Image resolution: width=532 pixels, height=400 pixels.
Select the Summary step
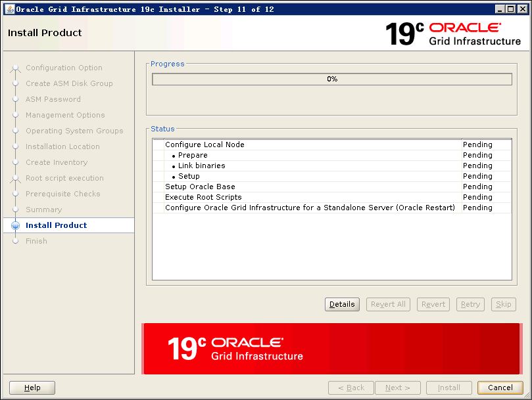point(44,210)
